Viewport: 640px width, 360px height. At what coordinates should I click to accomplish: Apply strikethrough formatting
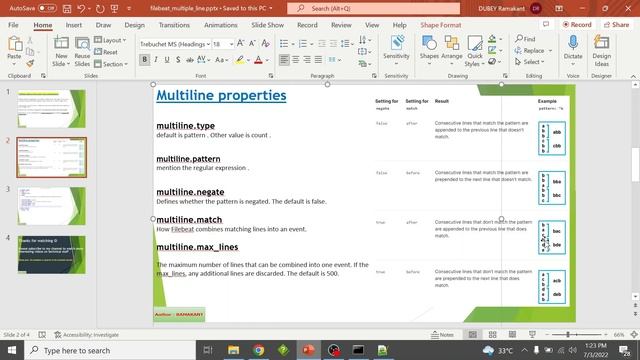pyautogui.click(x=190, y=60)
